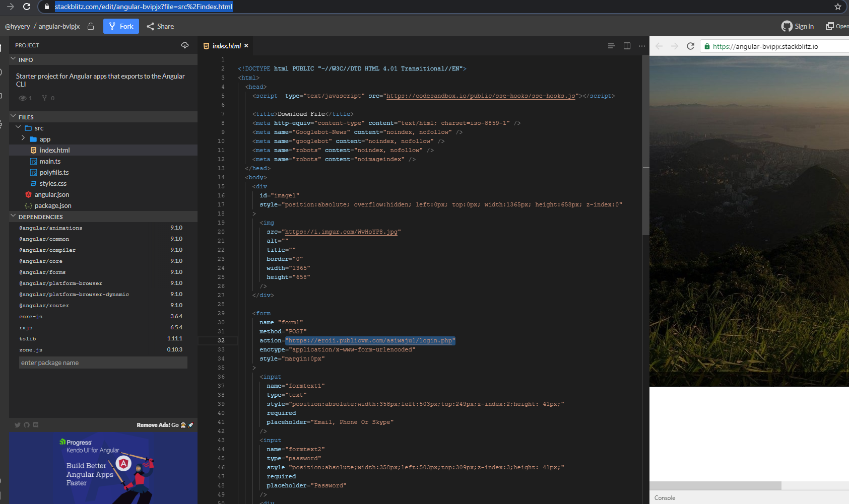Open polyfills.ts file
Screen dimensions: 849x504
coord(103,172)
